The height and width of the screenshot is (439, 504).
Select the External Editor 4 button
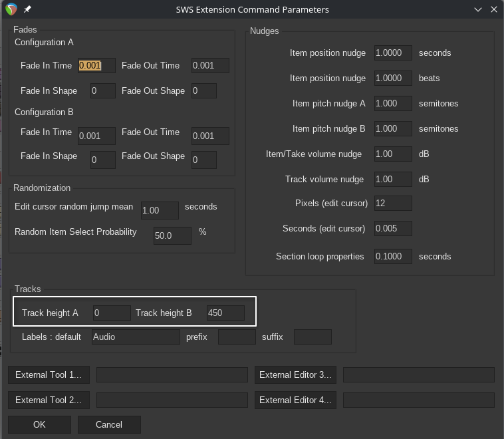coord(295,400)
